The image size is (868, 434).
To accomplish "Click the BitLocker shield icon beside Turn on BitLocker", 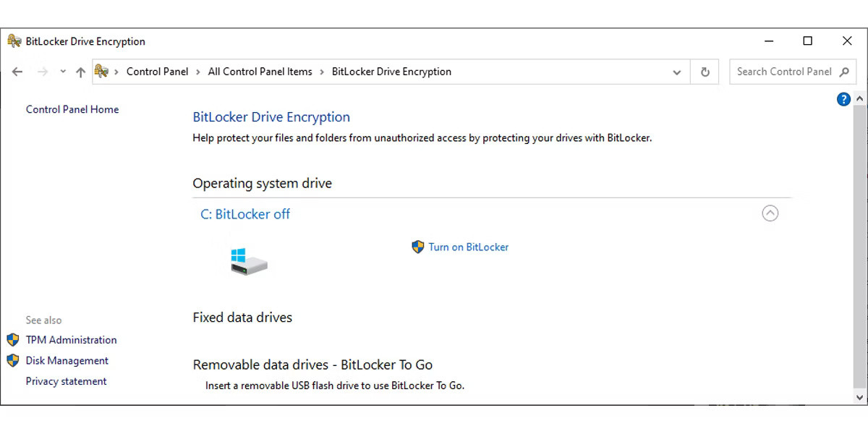I will click(x=417, y=247).
